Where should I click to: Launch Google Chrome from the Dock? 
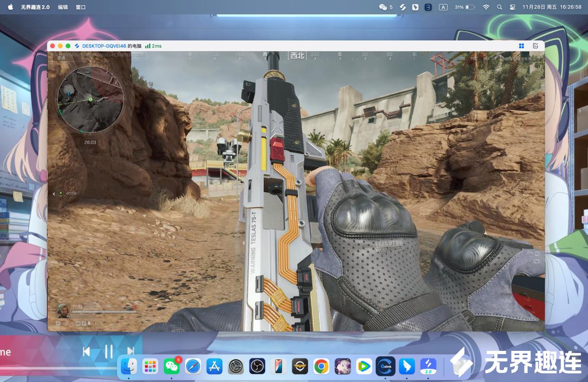pos(321,366)
